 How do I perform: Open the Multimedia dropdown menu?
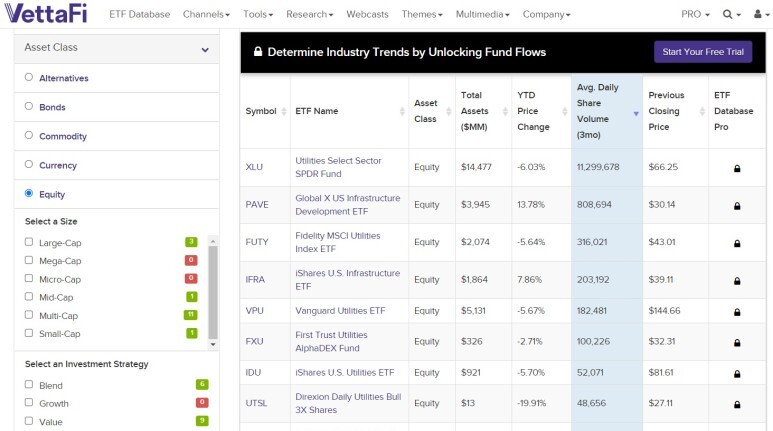pyautogui.click(x=483, y=14)
